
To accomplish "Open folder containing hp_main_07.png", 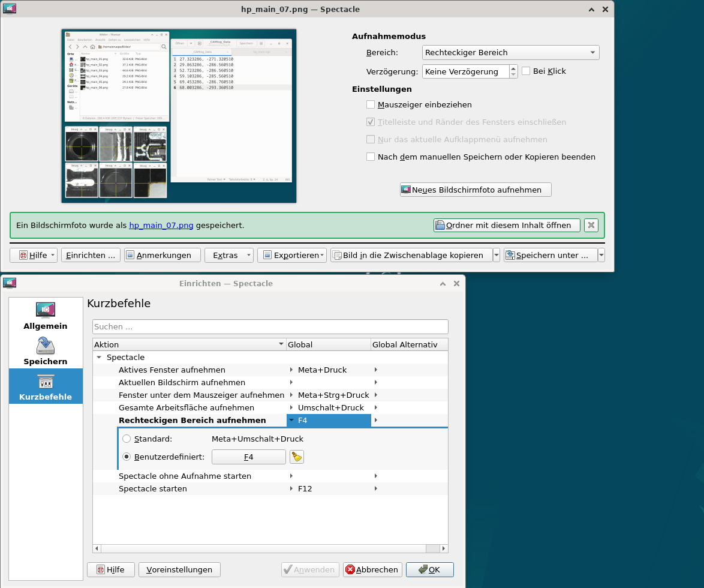I will [507, 225].
